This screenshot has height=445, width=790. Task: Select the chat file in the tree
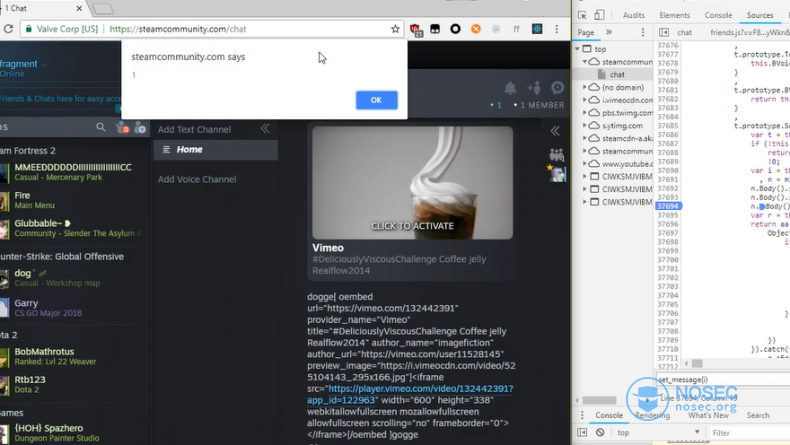(617, 75)
